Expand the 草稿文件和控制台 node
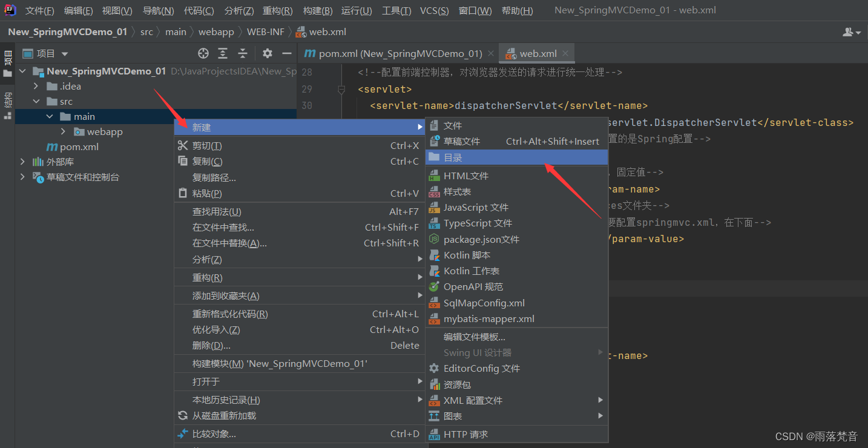This screenshot has height=448, width=868. 22,177
